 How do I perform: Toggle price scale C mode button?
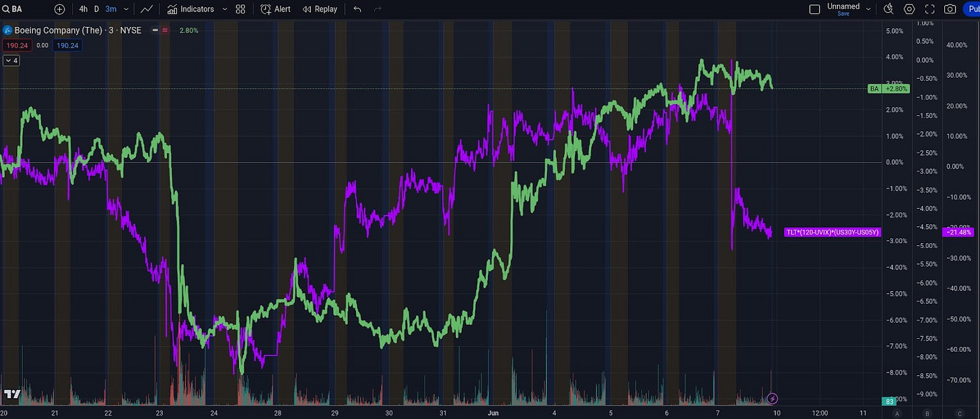(960, 413)
